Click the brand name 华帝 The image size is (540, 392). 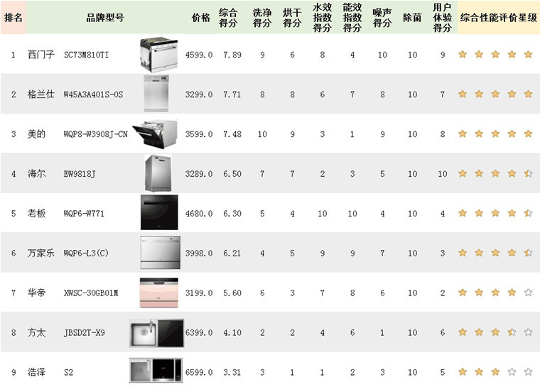click(x=36, y=293)
